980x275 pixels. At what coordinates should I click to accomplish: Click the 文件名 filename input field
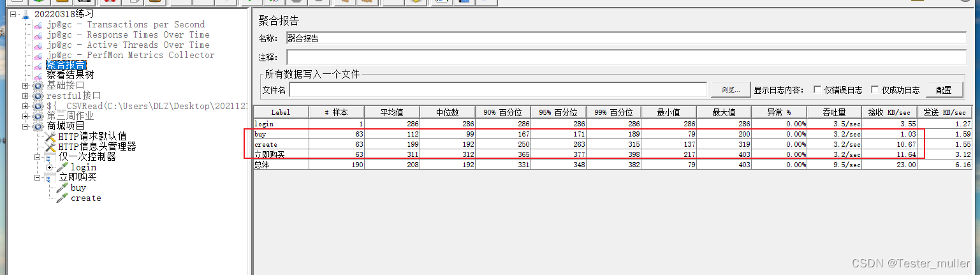[498, 90]
